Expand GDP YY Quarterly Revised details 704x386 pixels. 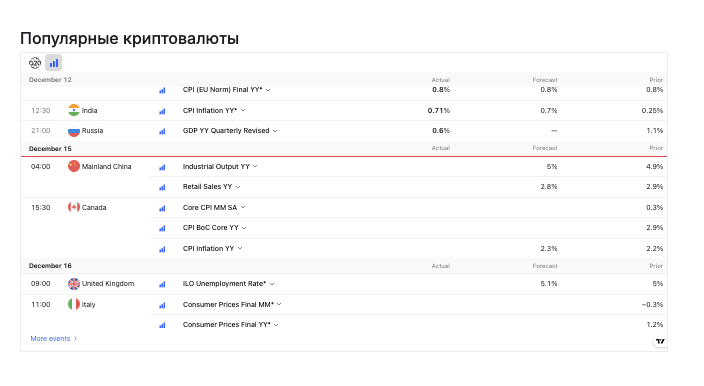point(275,131)
